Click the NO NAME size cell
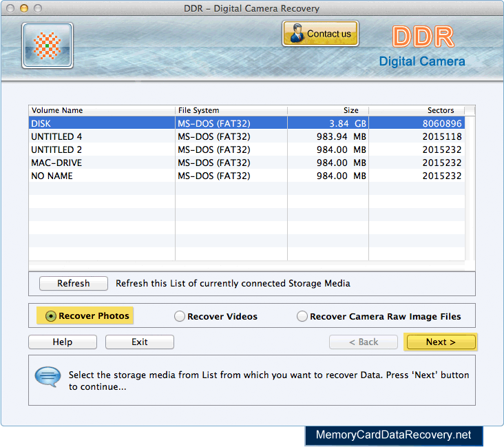Image resolution: width=504 pixels, height=447 pixels. click(x=328, y=176)
